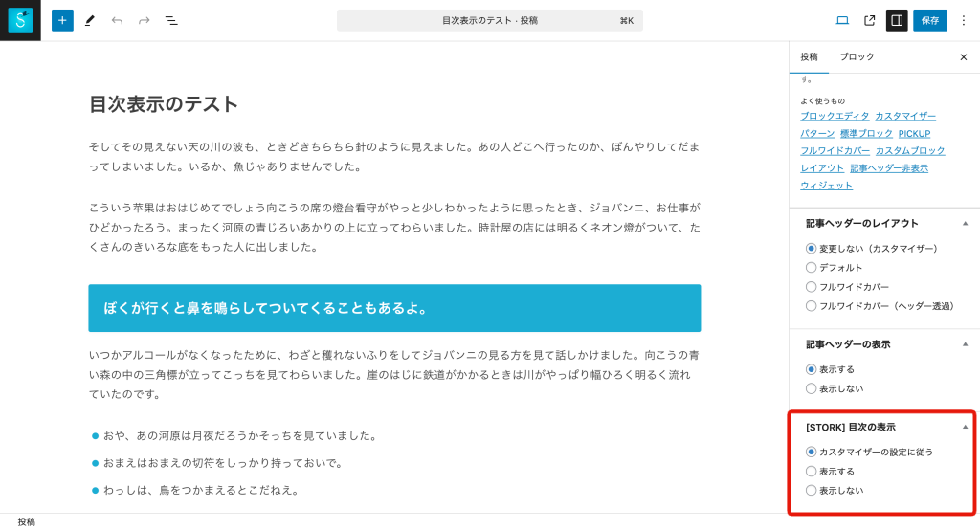Select フルワイドカバー header layout option
Viewport: 980px width, 530px height.
coord(812,287)
